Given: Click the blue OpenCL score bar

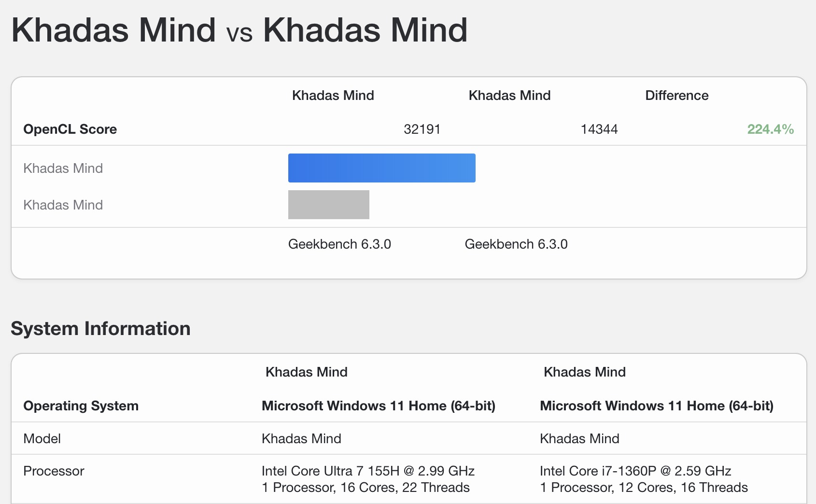Looking at the screenshot, I should pyautogui.click(x=381, y=168).
